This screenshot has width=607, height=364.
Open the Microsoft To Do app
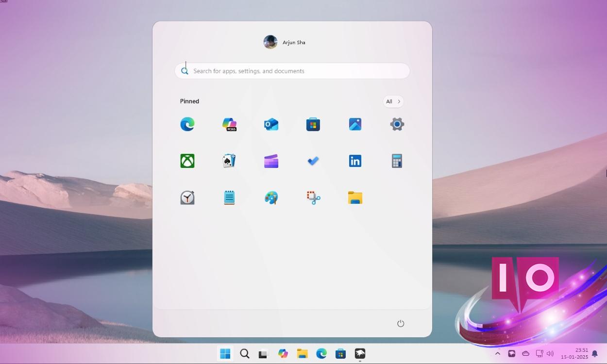click(313, 161)
